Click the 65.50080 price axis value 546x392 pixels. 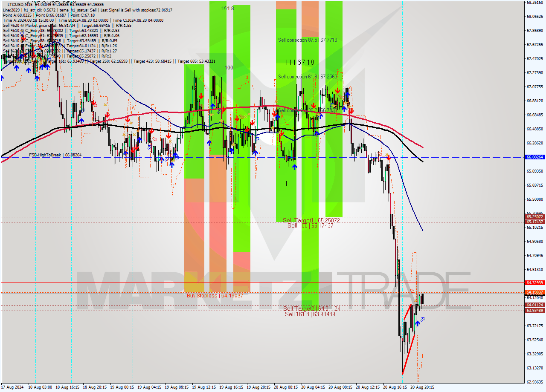[535, 199]
